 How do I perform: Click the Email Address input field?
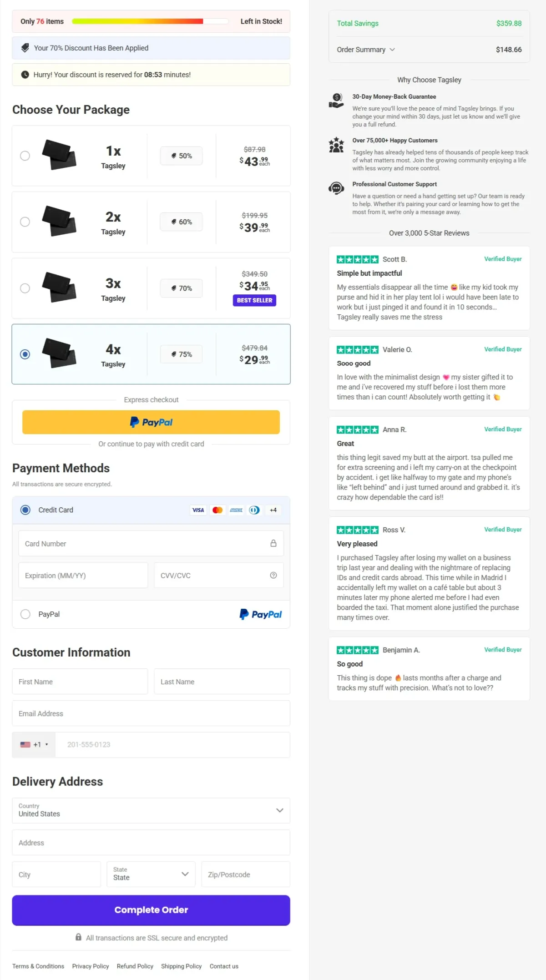point(151,713)
